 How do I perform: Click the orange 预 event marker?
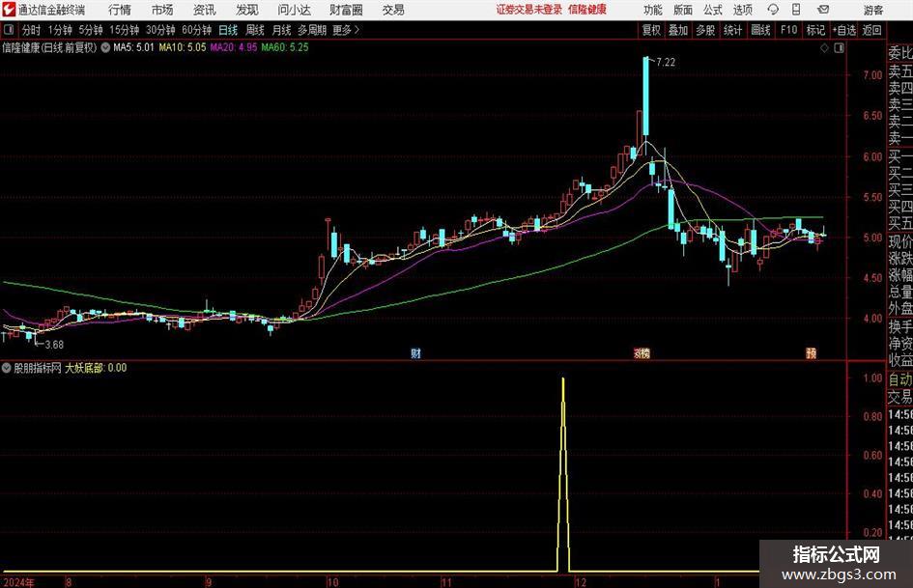coord(811,353)
